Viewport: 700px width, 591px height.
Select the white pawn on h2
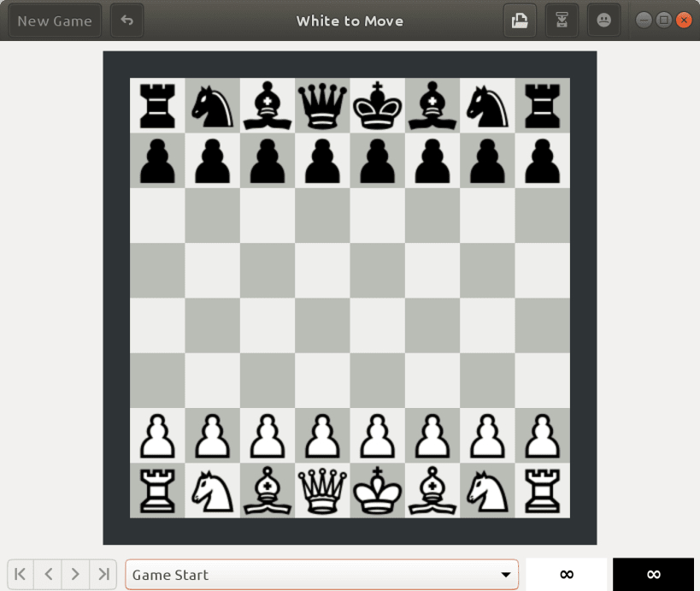pyautogui.click(x=543, y=435)
